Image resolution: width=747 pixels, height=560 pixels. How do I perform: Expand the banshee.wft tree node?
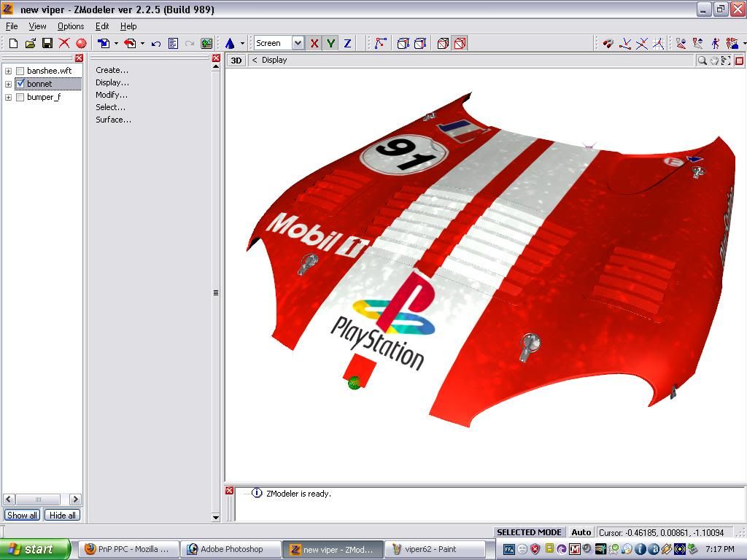[x=8, y=71]
